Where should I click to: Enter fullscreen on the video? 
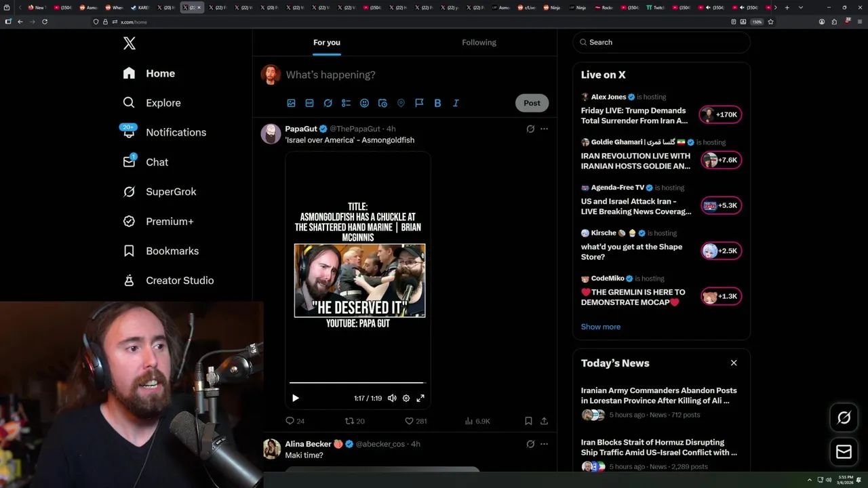(420, 399)
